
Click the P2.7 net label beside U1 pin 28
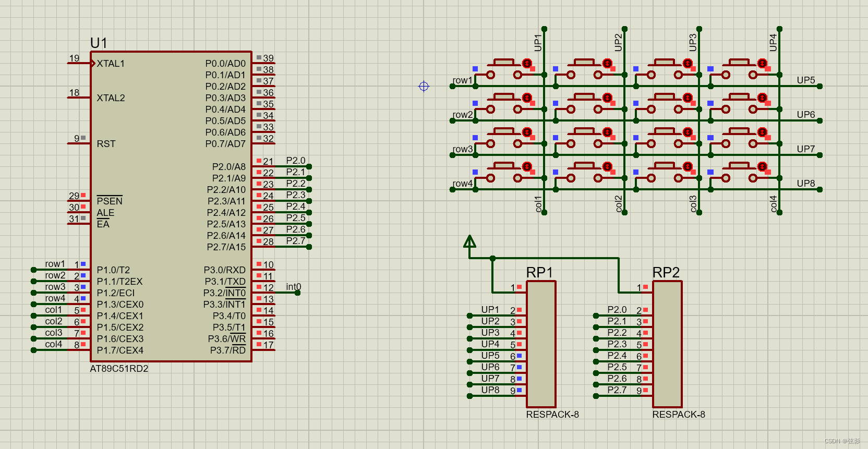296,241
